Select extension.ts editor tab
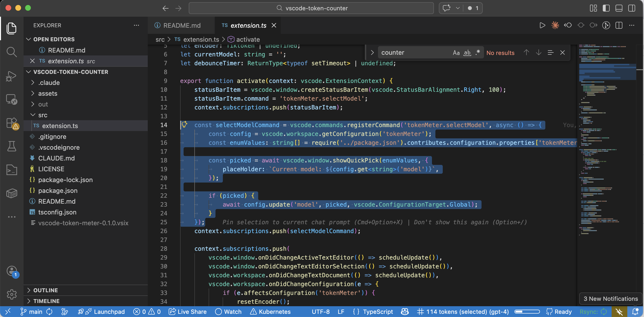644x317 pixels. pos(247,25)
